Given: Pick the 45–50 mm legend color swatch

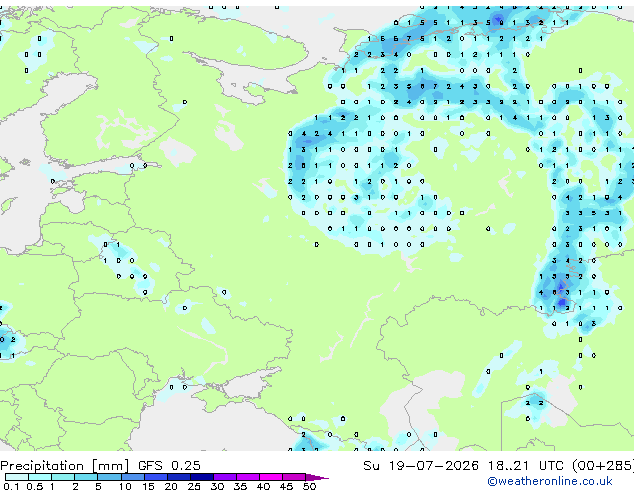Looking at the screenshot, I should pyautogui.click(x=294, y=477).
